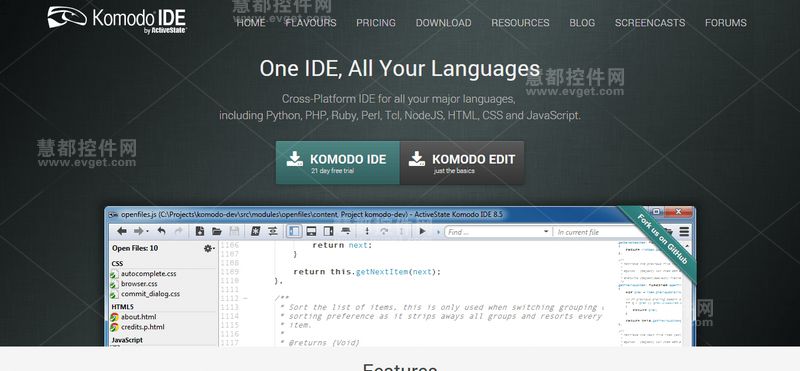Viewport: 800px width, 371px height.
Task: Click the new file icon
Action: coord(200,231)
